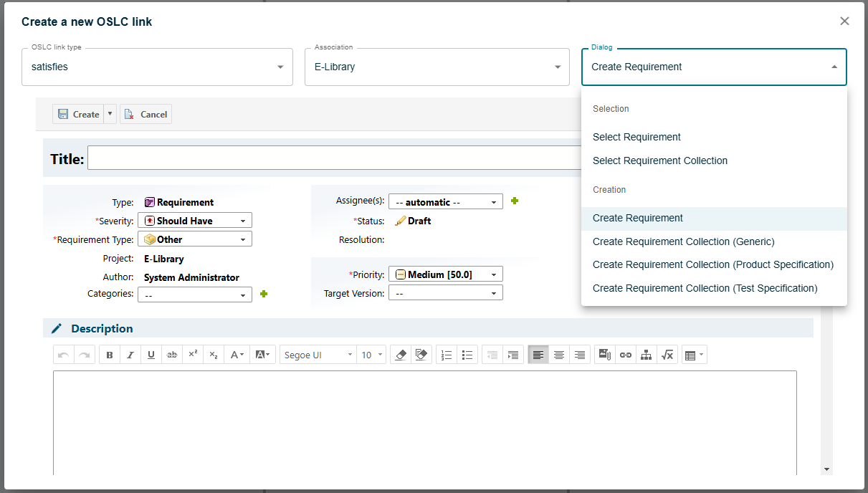868x493 pixels.
Task: Click the Undo icon in editor toolbar
Action: tap(64, 355)
